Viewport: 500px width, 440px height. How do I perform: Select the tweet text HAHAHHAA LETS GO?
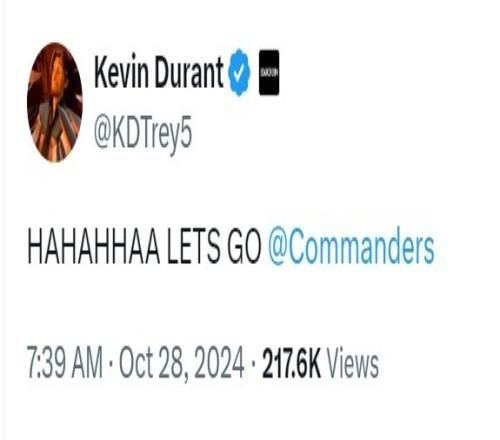144,246
